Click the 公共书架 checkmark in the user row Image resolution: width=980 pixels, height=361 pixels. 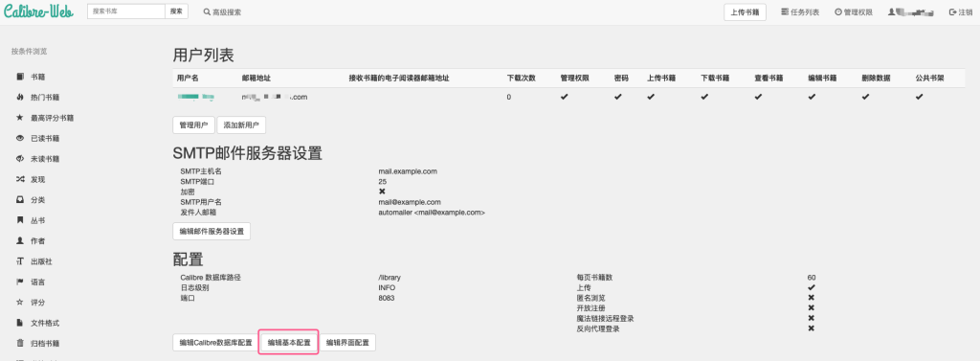(x=920, y=97)
